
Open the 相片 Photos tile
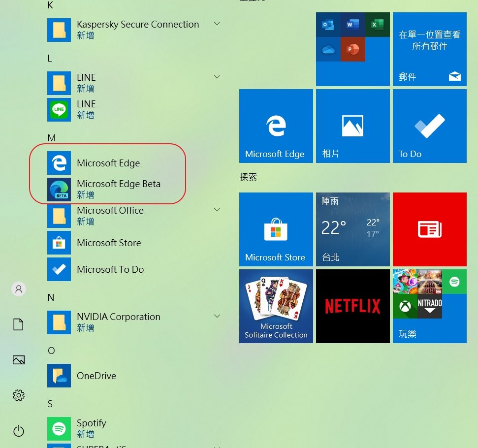pos(352,126)
